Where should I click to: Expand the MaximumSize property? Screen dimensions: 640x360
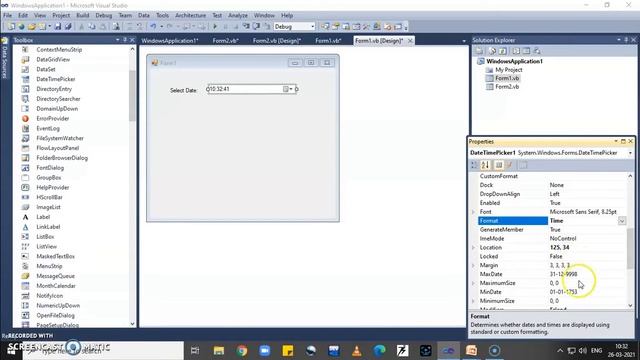473,283
